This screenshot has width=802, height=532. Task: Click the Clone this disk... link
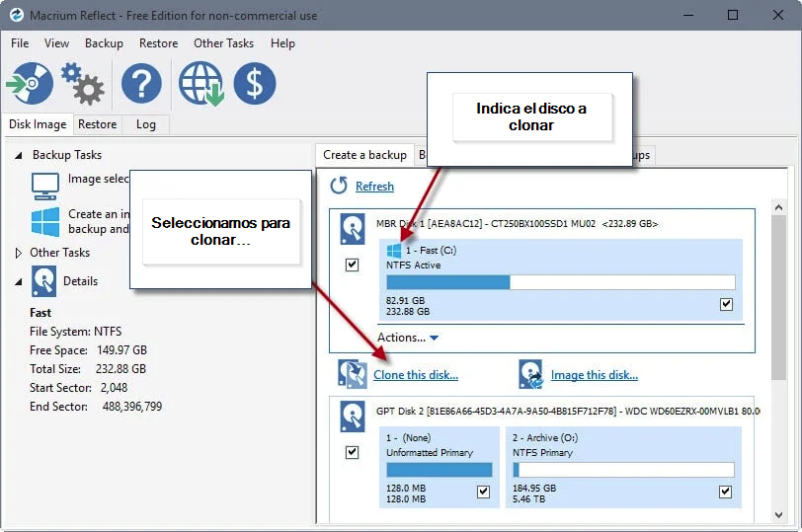pyautogui.click(x=416, y=375)
